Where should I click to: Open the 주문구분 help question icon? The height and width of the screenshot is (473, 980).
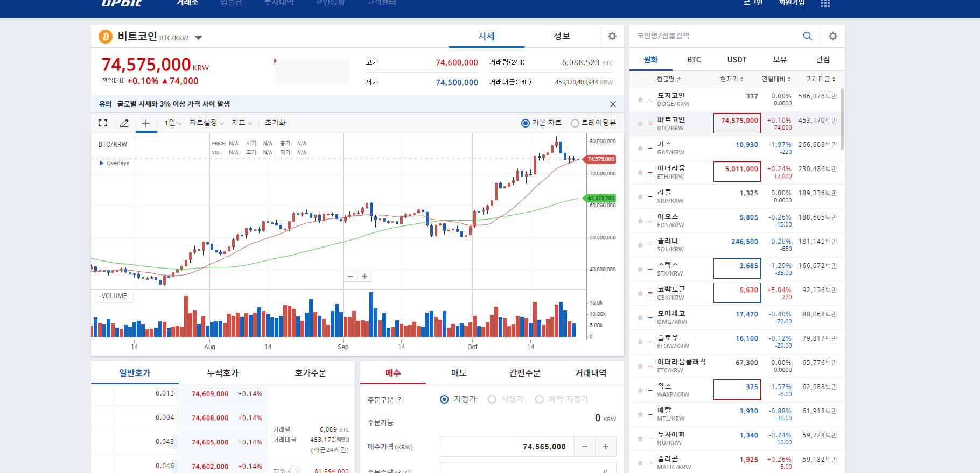(400, 399)
